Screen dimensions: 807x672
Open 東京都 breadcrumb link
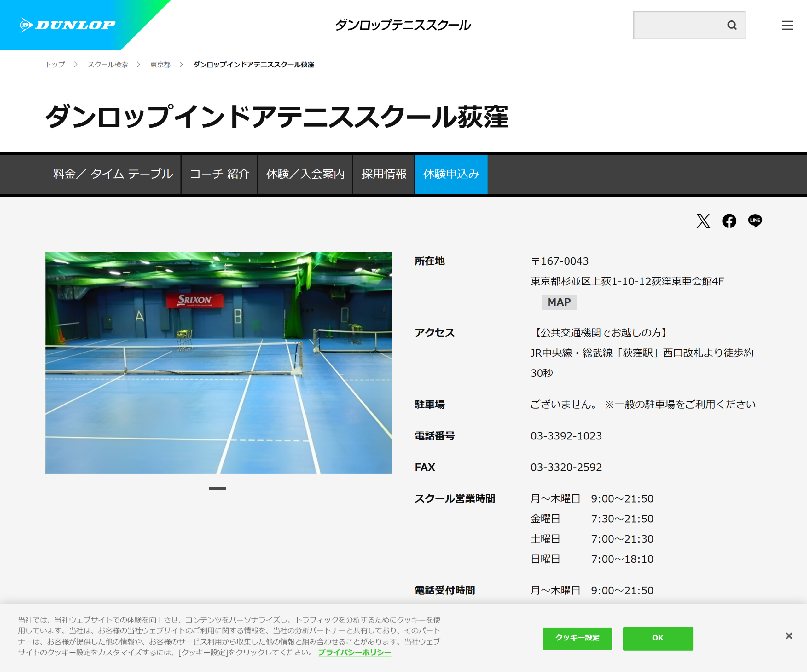tap(160, 65)
